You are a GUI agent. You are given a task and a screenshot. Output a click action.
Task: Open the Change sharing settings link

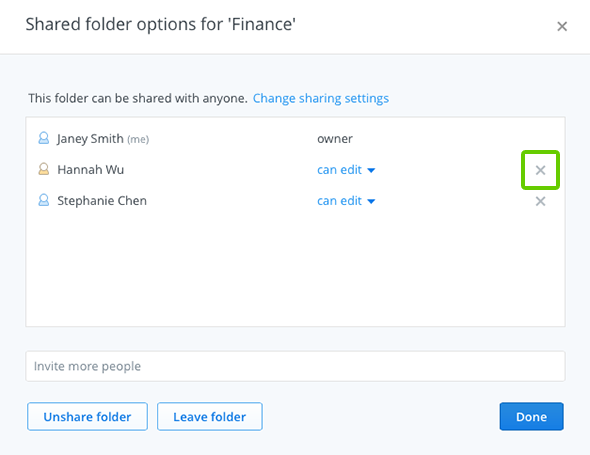tap(321, 98)
